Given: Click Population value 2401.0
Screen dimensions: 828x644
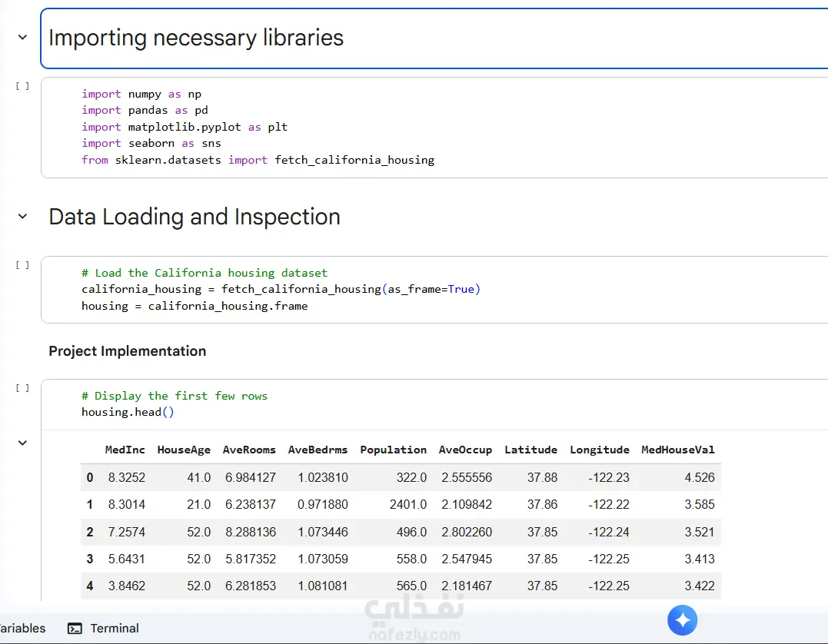Looking at the screenshot, I should [x=408, y=505].
